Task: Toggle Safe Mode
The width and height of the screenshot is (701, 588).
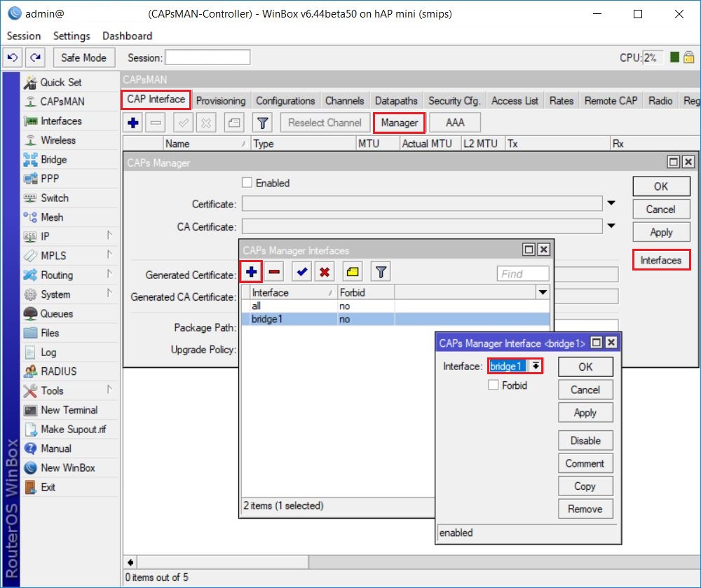Action: (83, 57)
